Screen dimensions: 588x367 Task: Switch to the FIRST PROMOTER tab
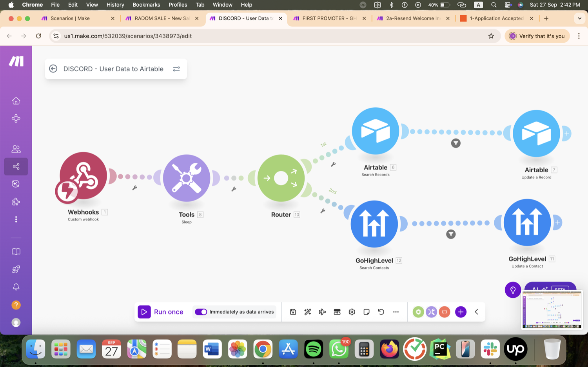[329, 18]
